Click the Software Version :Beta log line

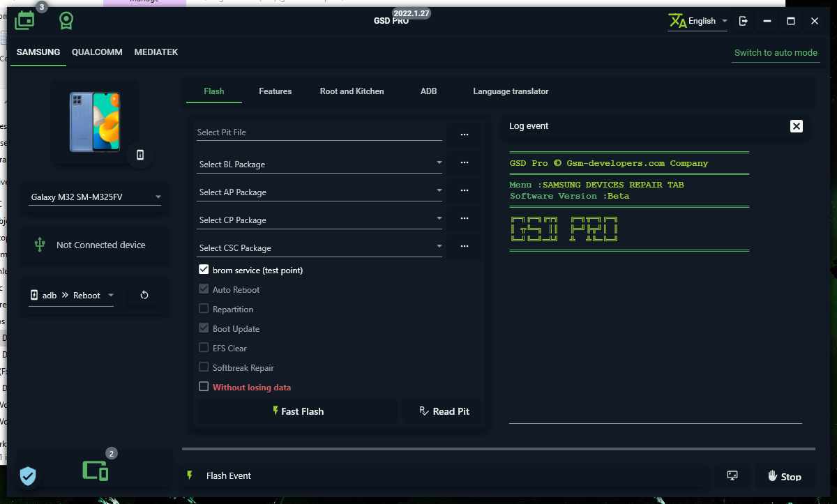coord(569,196)
